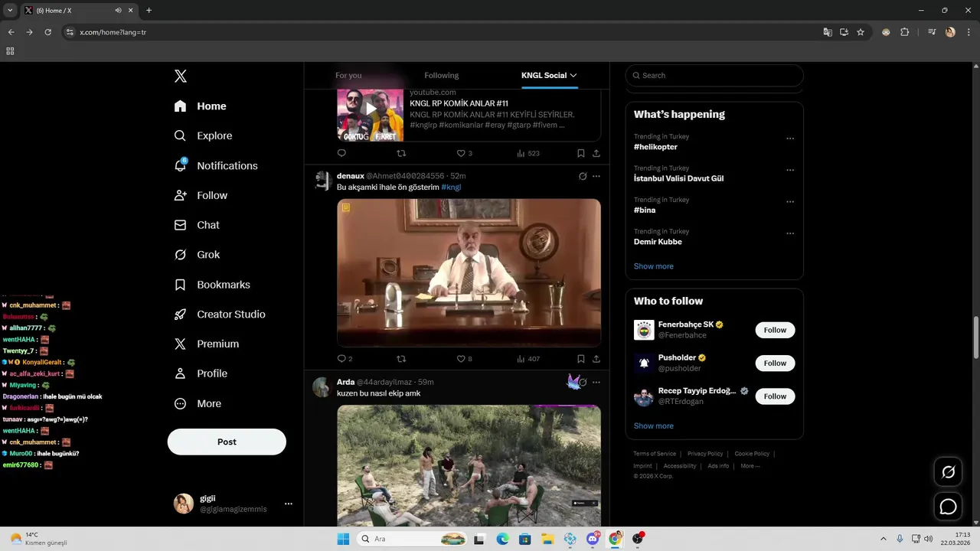
Task: Open Chrome extensions puzzle icon
Action: point(904,32)
